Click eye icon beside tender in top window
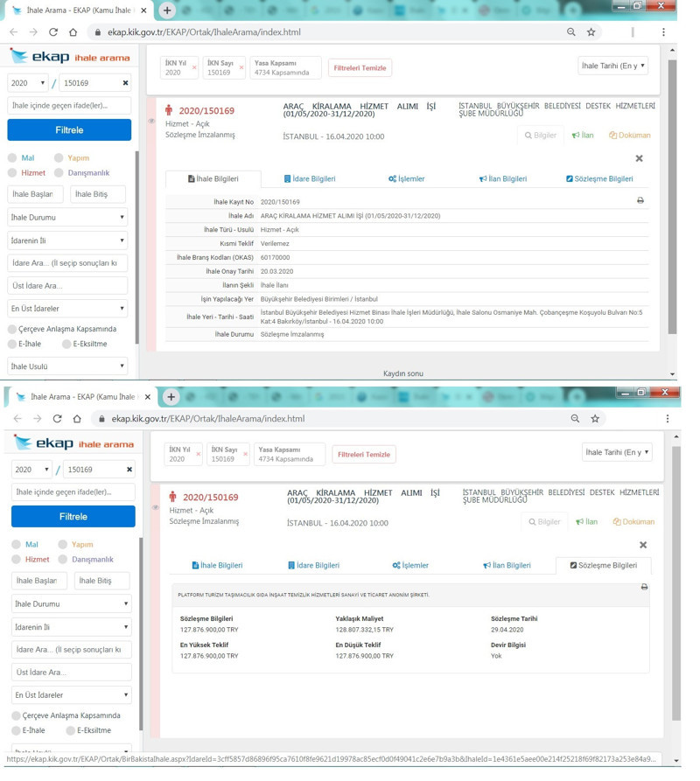 151,121
